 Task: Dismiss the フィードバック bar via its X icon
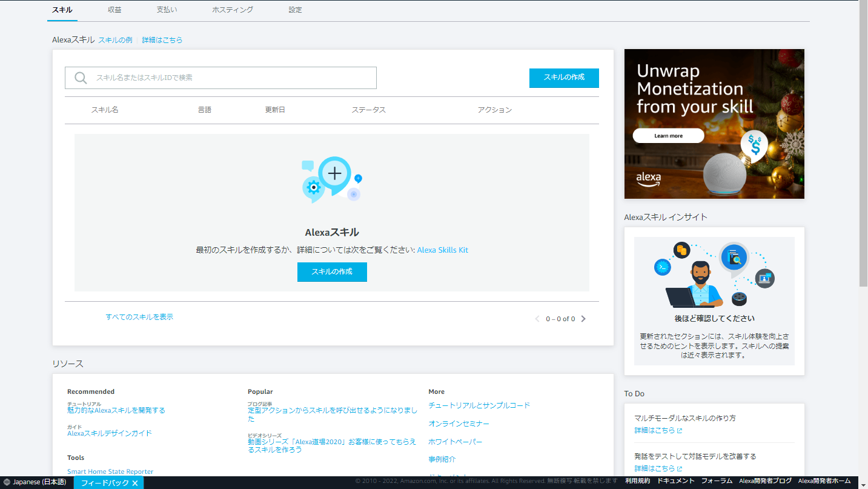click(136, 483)
